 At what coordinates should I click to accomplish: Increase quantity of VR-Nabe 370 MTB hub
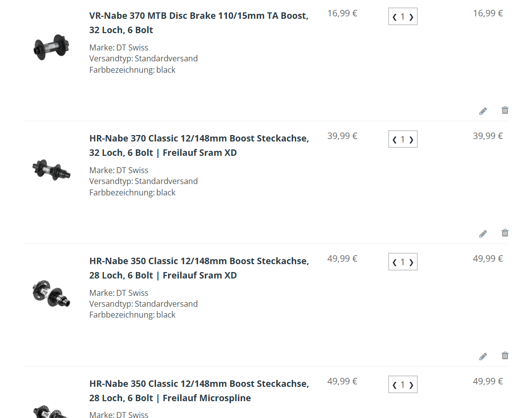tap(411, 17)
